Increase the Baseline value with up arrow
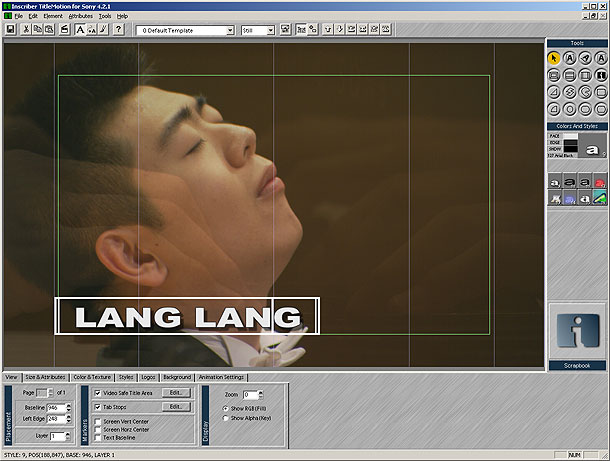The height and width of the screenshot is (461, 610). click(x=68, y=405)
